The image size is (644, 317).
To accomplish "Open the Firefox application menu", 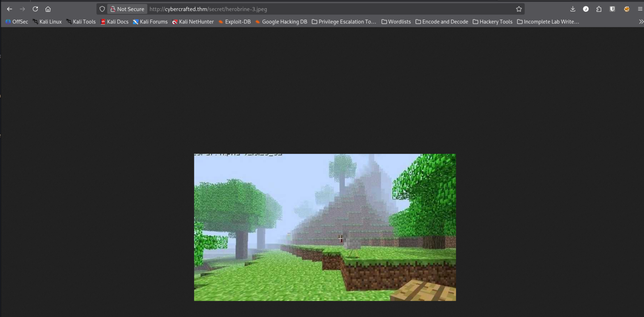I will pyautogui.click(x=640, y=9).
